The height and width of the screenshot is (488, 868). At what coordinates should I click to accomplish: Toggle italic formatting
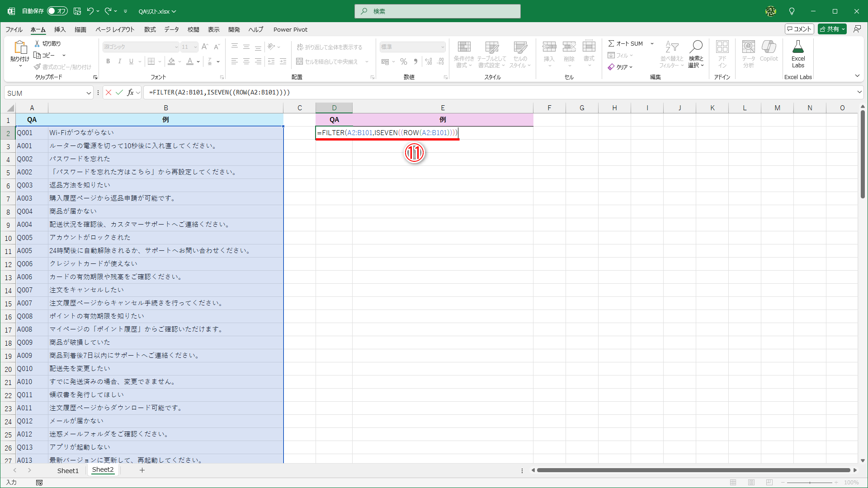pos(119,61)
